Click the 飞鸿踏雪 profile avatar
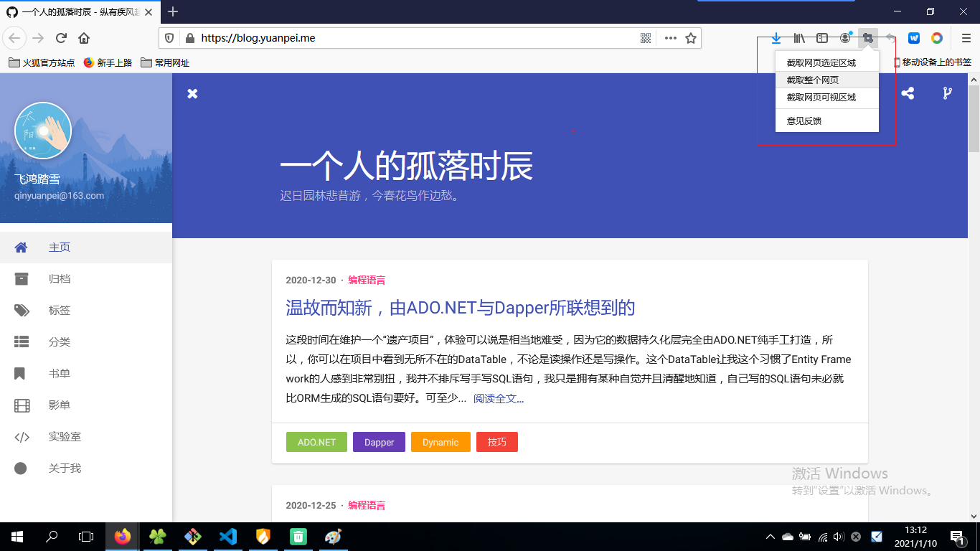Image resolution: width=980 pixels, height=551 pixels. coord(43,131)
